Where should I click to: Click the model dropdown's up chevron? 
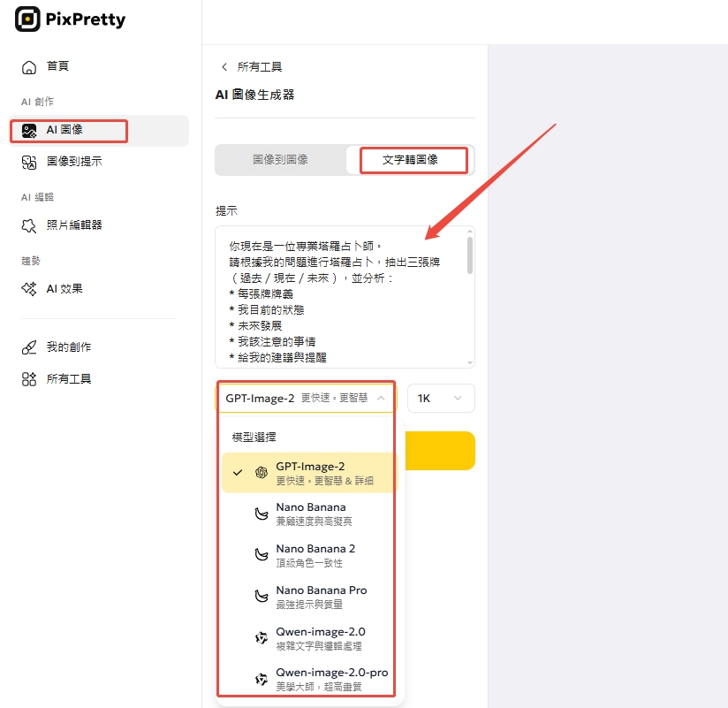(381, 398)
